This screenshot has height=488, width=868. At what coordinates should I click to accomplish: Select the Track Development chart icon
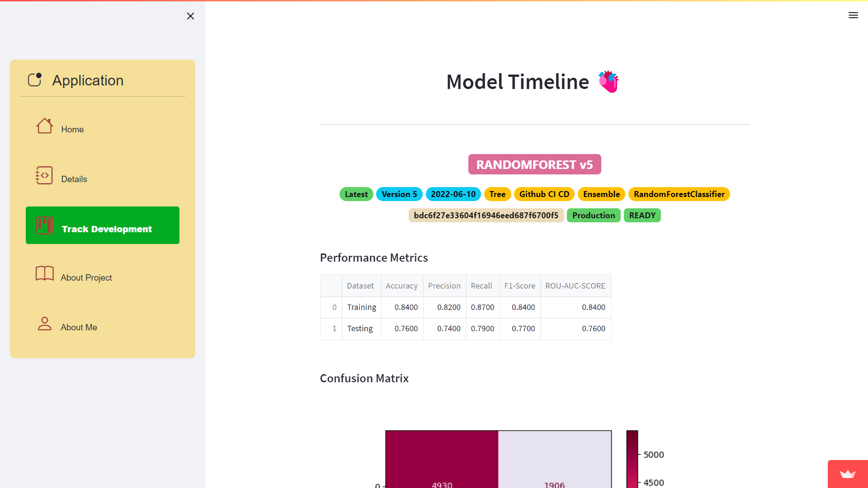click(x=44, y=225)
